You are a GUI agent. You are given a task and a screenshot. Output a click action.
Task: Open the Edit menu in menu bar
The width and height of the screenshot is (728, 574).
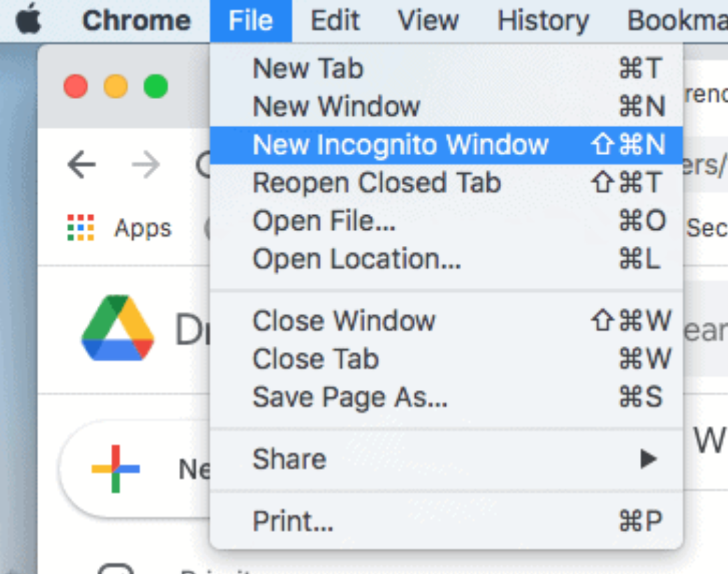coord(336,20)
